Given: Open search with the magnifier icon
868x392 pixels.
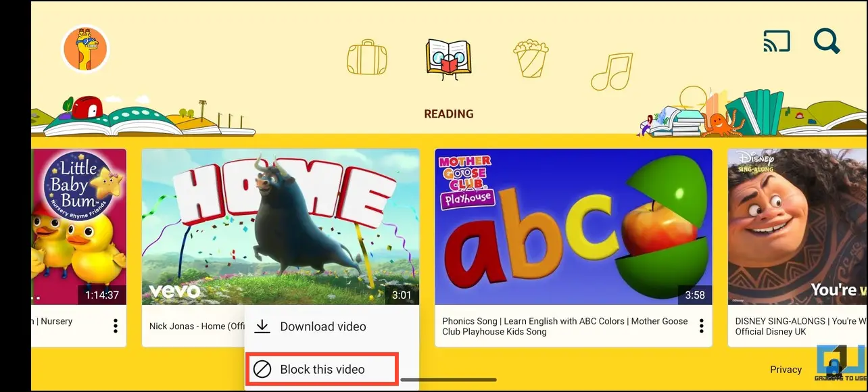Looking at the screenshot, I should tap(826, 41).
